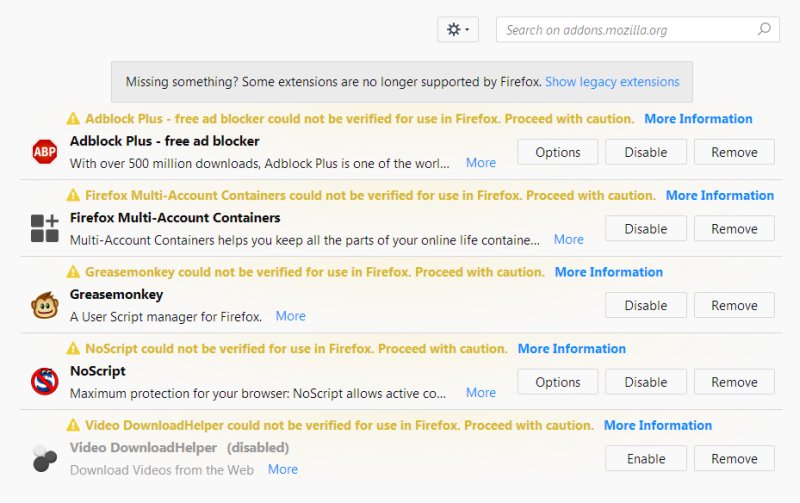Expand More for NoScript description
The image size is (800, 503).
481,392
